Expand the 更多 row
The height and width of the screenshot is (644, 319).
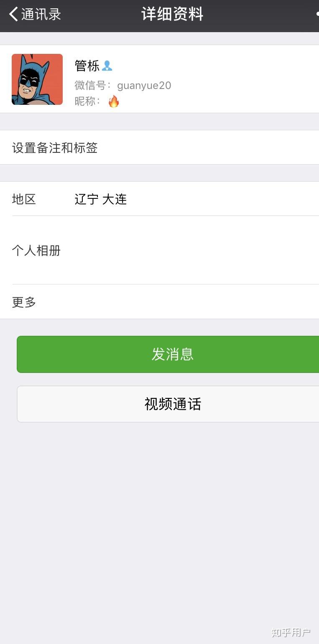24,302
